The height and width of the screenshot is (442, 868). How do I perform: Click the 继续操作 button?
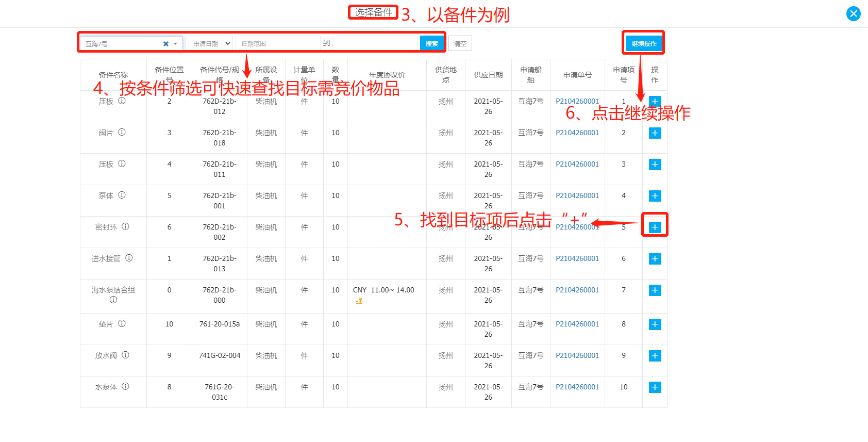point(644,43)
